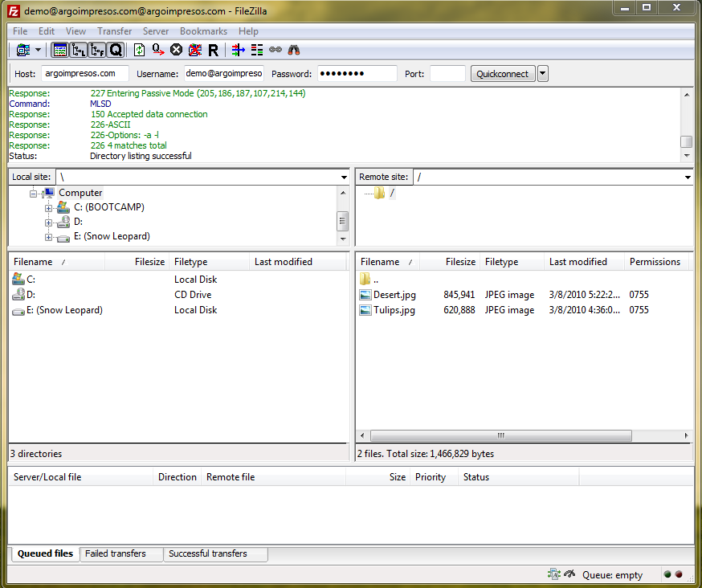Reconnect to the last server
The image size is (702, 588).
coord(213,50)
